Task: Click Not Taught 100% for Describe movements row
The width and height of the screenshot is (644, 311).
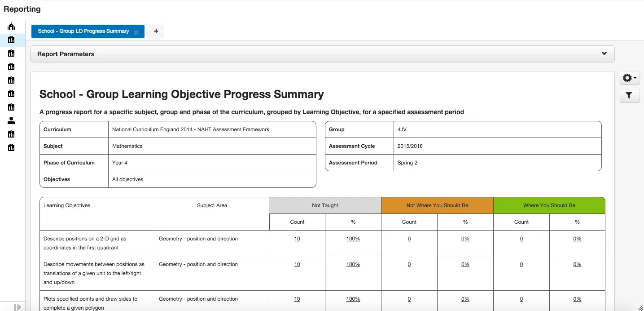Action: click(x=353, y=264)
